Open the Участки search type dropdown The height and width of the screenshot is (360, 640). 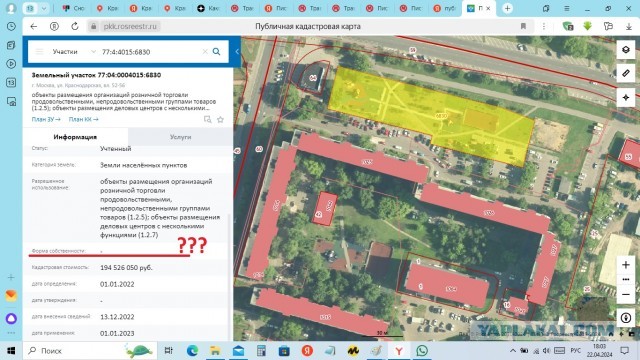click(x=74, y=51)
